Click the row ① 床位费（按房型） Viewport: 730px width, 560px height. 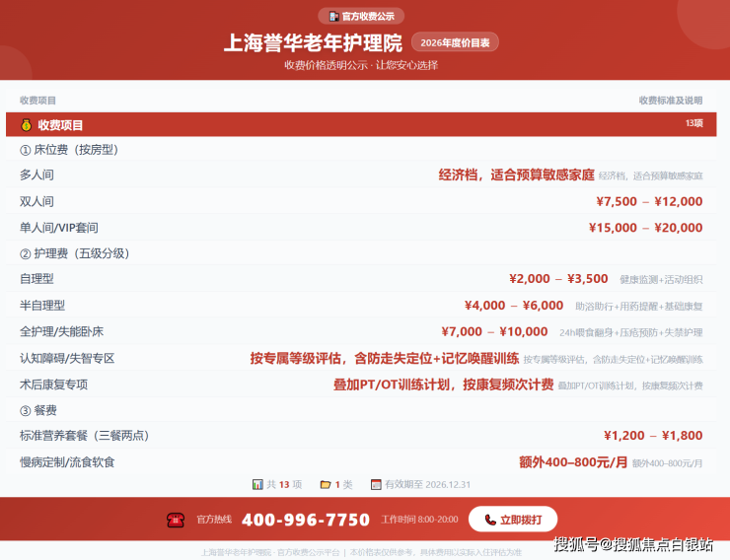(x=361, y=149)
